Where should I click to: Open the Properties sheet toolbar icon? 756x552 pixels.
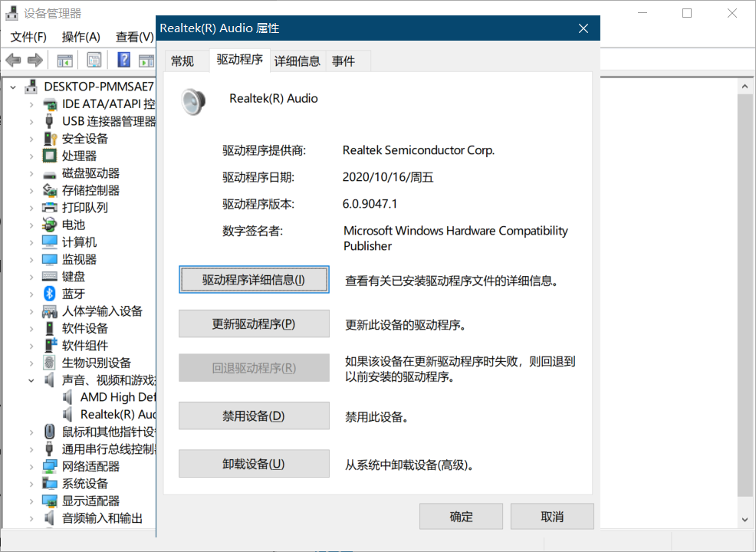pos(94,61)
